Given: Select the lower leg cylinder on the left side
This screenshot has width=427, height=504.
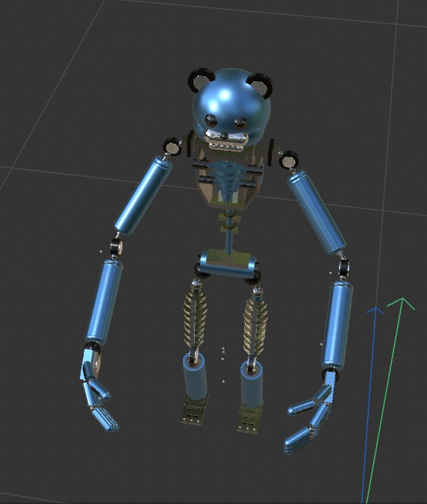Looking at the screenshot, I should click(x=195, y=376).
